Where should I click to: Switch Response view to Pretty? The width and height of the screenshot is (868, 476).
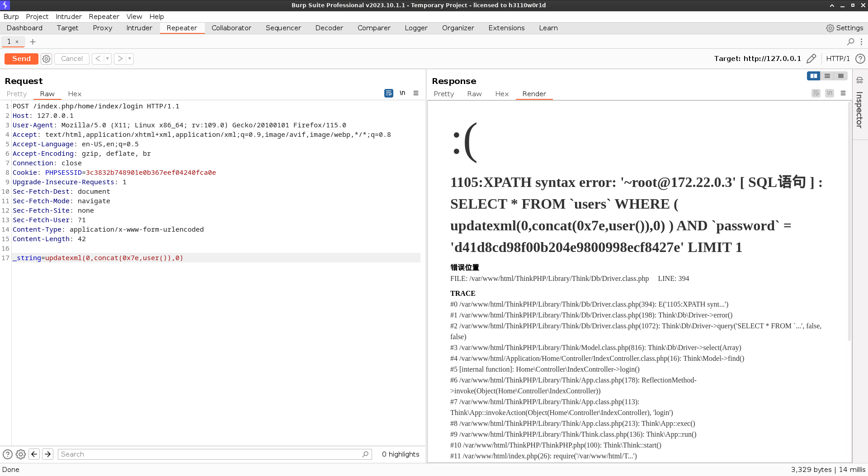443,94
